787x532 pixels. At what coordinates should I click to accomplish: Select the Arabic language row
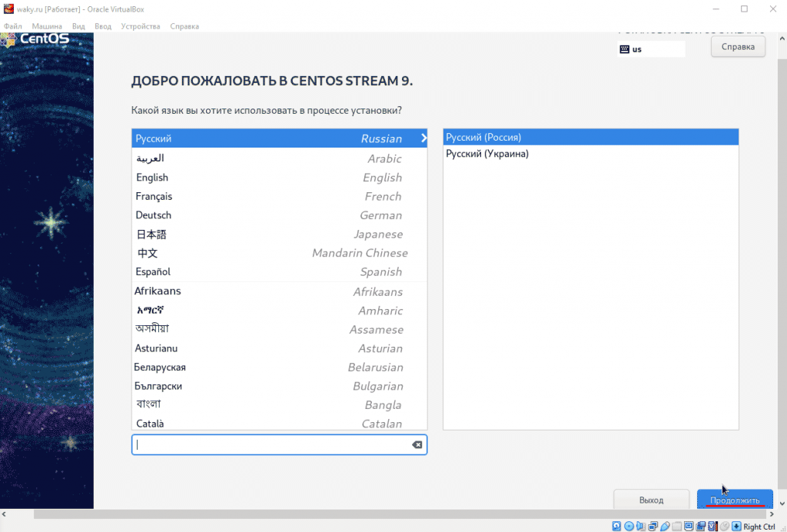(x=279, y=158)
